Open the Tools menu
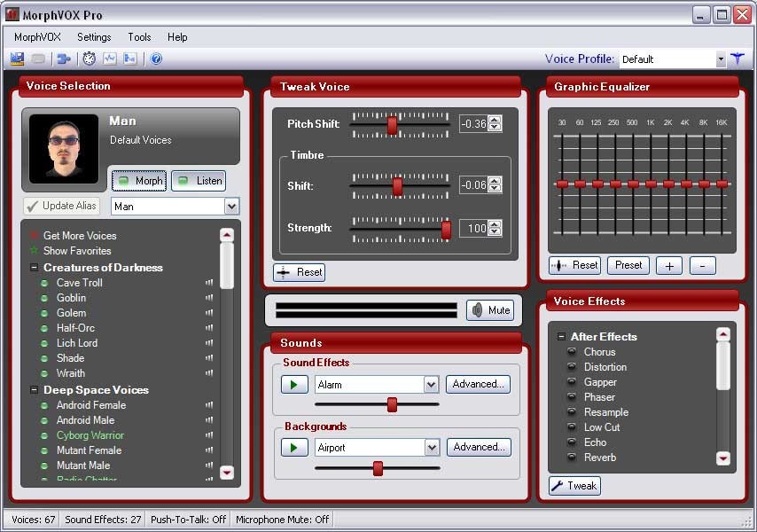The height and width of the screenshot is (532, 757). 138,37
